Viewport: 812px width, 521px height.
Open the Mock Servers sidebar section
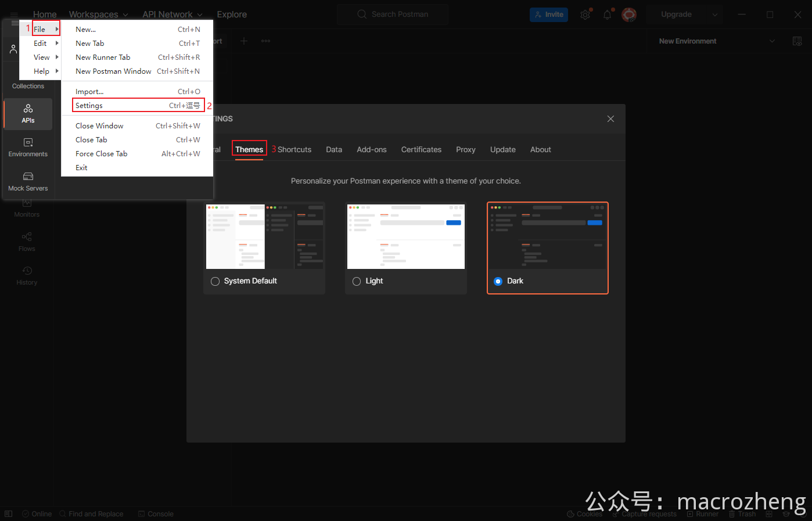click(x=28, y=182)
